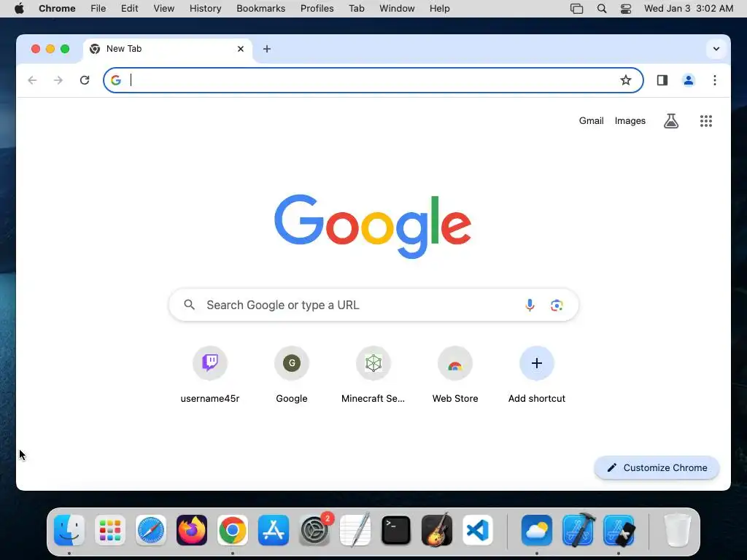
Task: Click into the address bar
Action: click(x=373, y=80)
